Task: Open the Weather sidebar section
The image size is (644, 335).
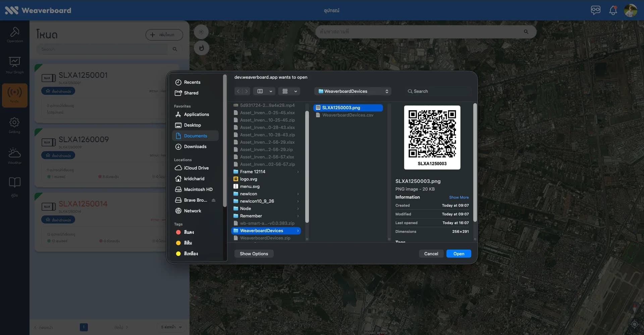Action: 14,156
